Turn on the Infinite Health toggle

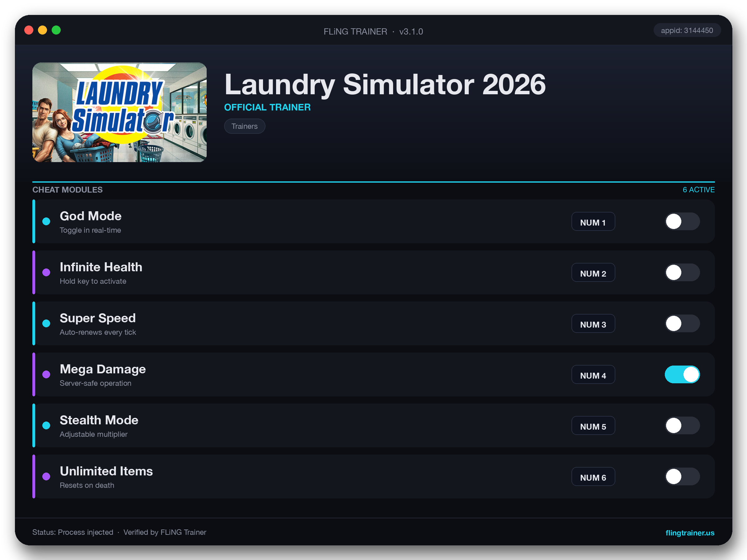click(x=682, y=273)
